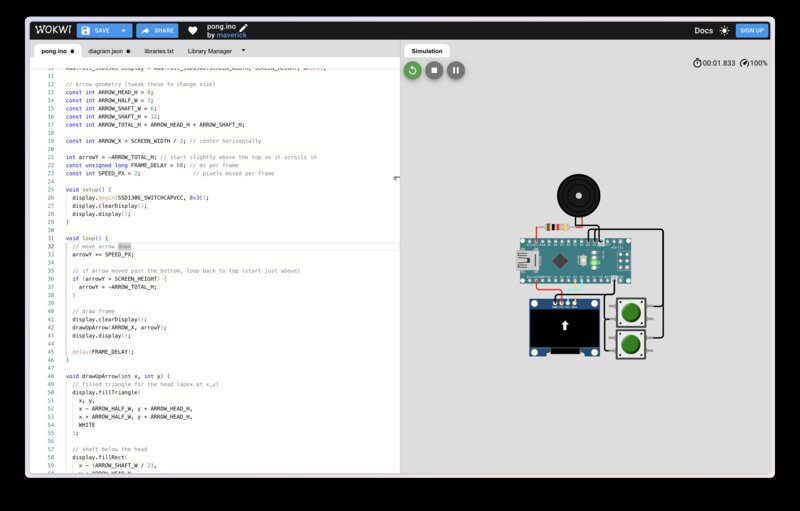Expand the Library Manager tab dropdown arrow
This screenshot has width=800, height=511.
click(243, 50)
